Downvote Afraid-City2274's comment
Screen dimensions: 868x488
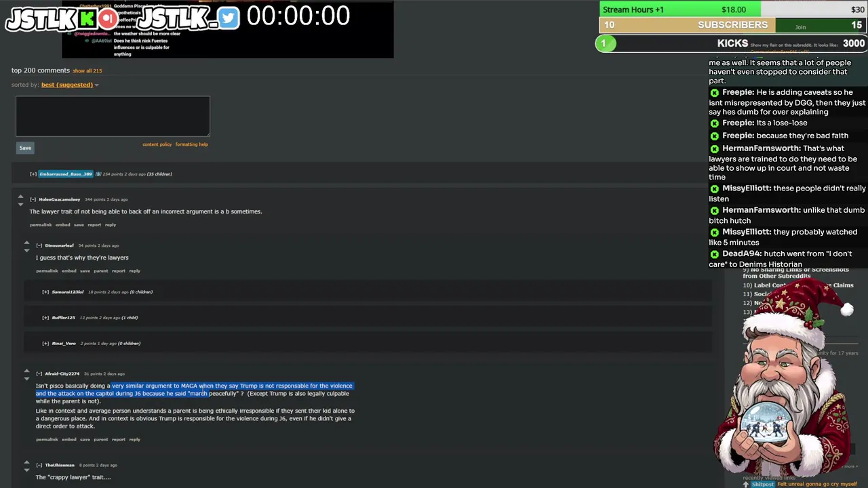point(26,378)
